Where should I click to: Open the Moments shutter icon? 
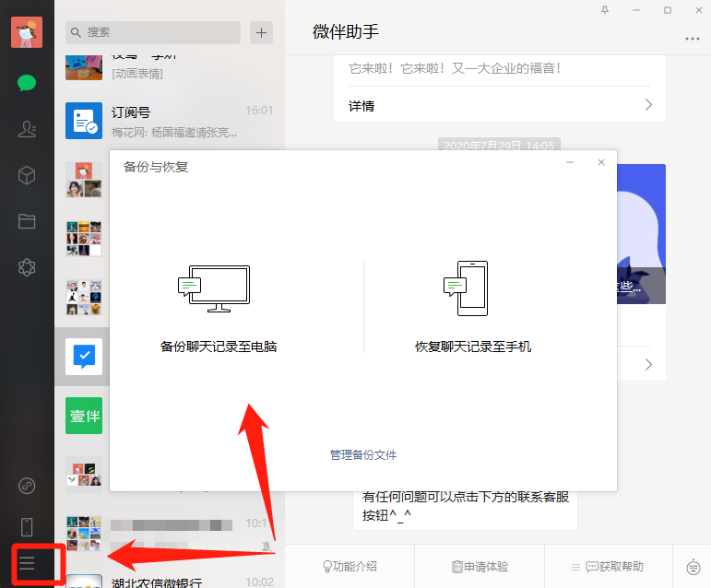coord(27,267)
